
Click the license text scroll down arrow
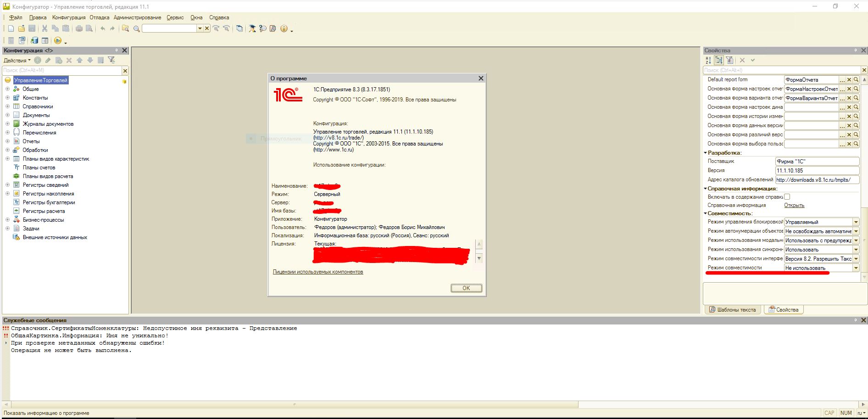(479, 258)
